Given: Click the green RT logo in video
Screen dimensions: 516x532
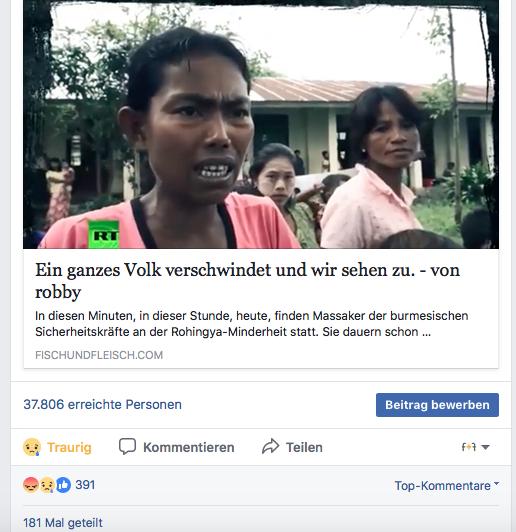Looking at the screenshot, I should [x=103, y=234].
